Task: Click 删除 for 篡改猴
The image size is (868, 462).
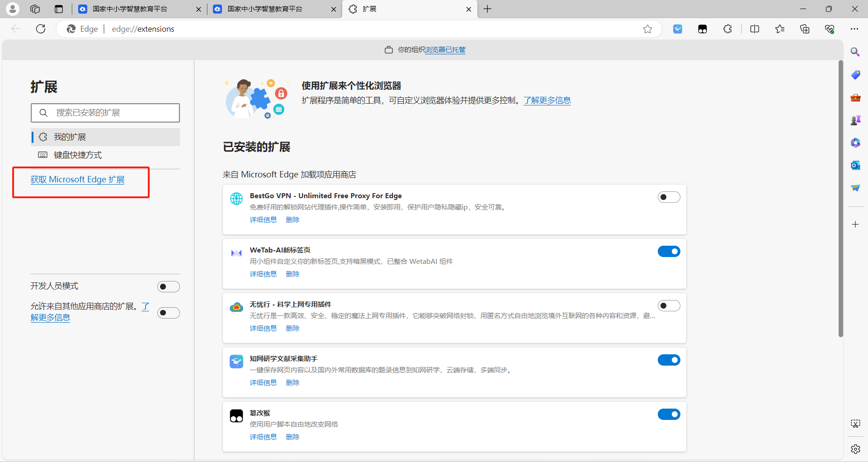Action: point(292,437)
